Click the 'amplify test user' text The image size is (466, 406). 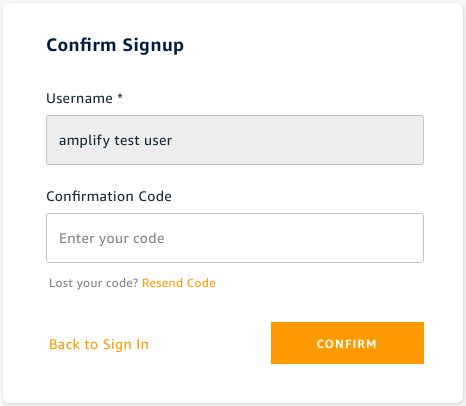coord(115,140)
